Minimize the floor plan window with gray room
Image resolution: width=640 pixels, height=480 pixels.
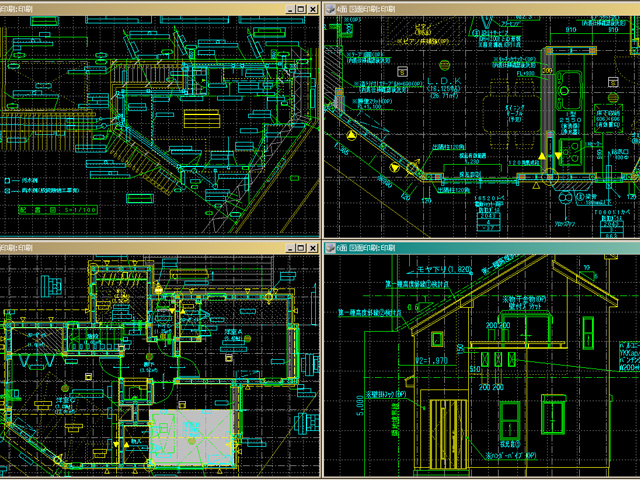point(288,247)
